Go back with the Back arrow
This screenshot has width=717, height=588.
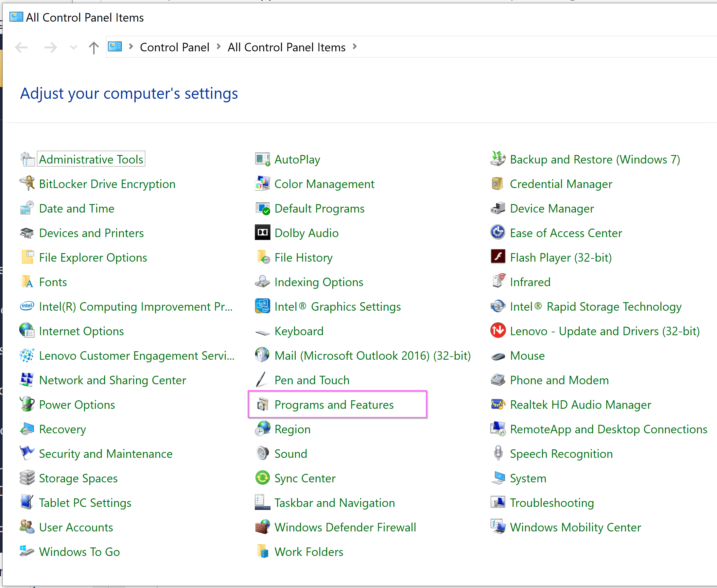point(21,47)
